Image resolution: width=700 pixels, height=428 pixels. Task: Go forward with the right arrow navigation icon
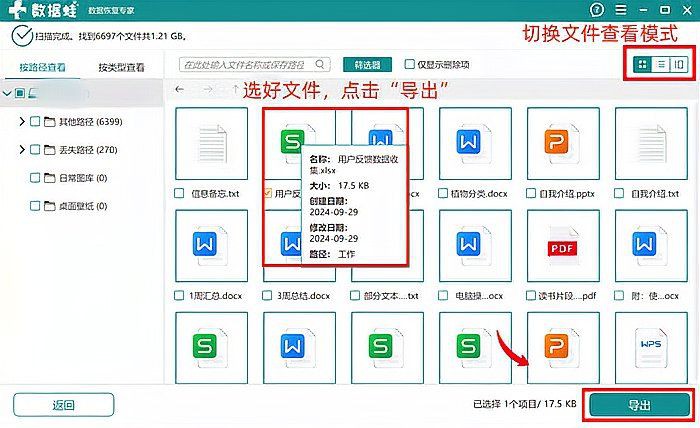click(x=208, y=89)
